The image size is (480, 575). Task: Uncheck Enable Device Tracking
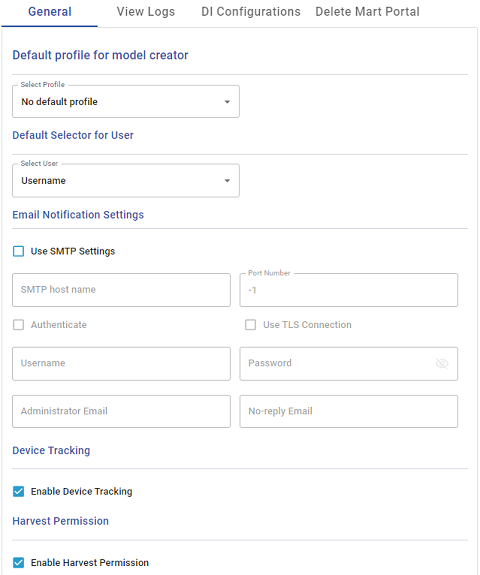tap(18, 491)
